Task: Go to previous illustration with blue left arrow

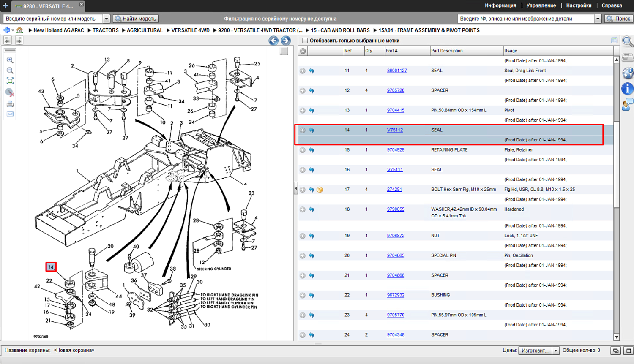Action: (273, 41)
